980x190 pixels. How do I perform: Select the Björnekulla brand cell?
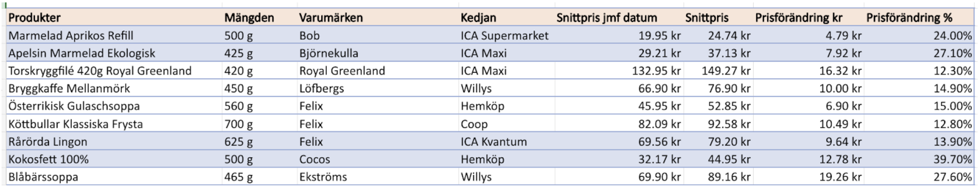coord(328,53)
